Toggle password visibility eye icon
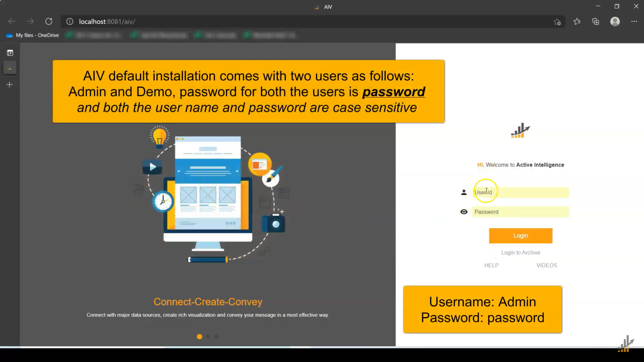Screen dimensions: 644x362 (464, 212)
